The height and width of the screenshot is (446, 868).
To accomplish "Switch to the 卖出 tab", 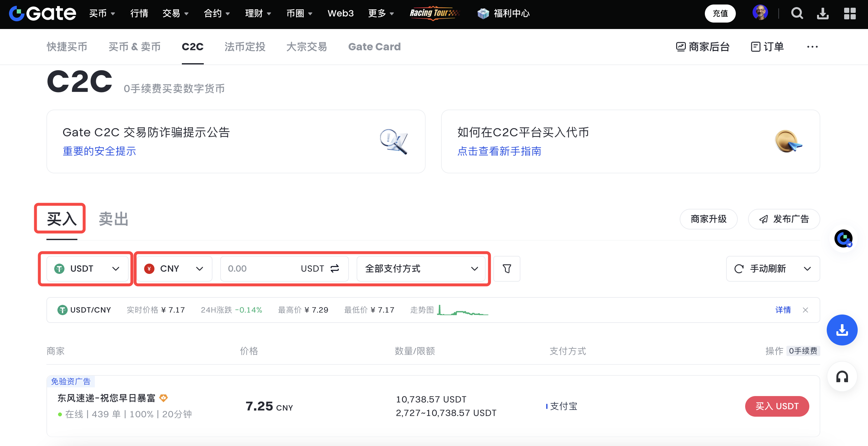I will point(113,219).
